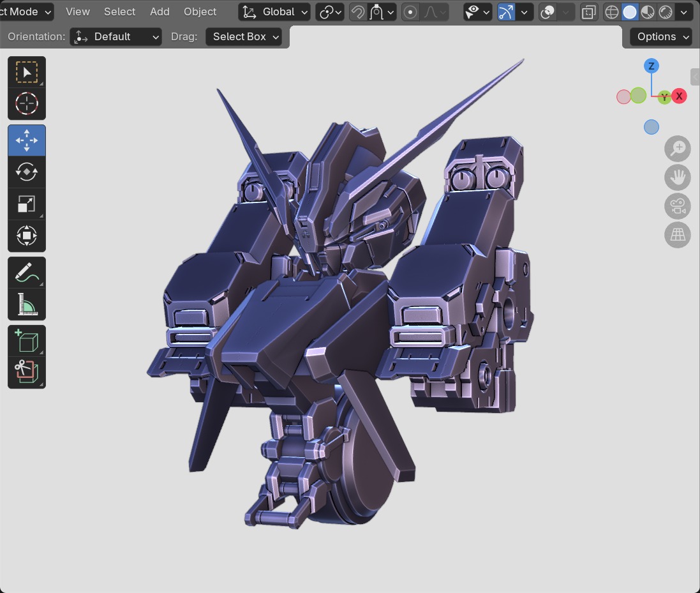The width and height of the screenshot is (700, 593).
Task: Activate the Add Cube tool
Action: pos(27,341)
